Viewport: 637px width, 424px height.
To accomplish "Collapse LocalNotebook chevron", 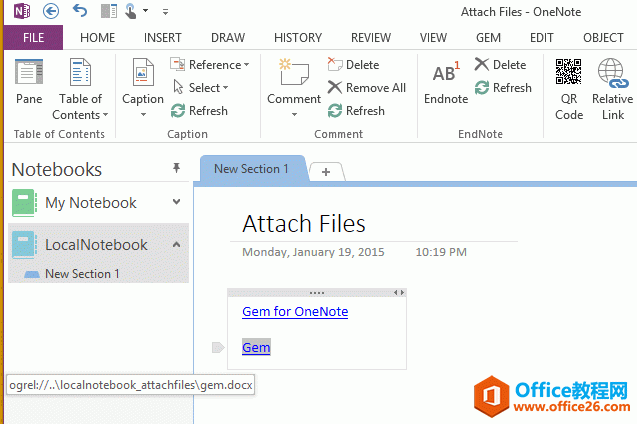I will [x=176, y=244].
